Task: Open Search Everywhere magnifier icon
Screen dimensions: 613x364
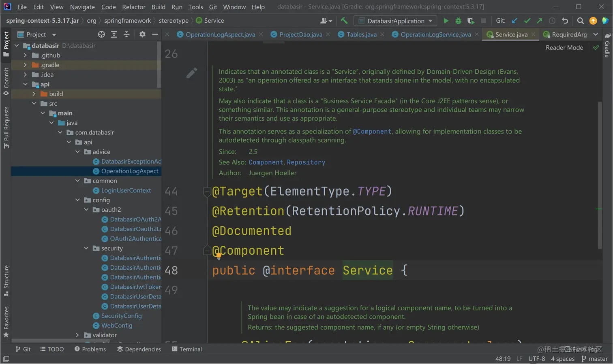Action: pyautogui.click(x=580, y=21)
